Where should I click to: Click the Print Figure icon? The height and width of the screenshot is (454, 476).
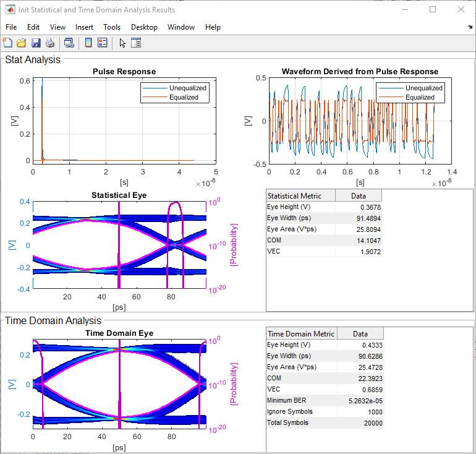50,43
